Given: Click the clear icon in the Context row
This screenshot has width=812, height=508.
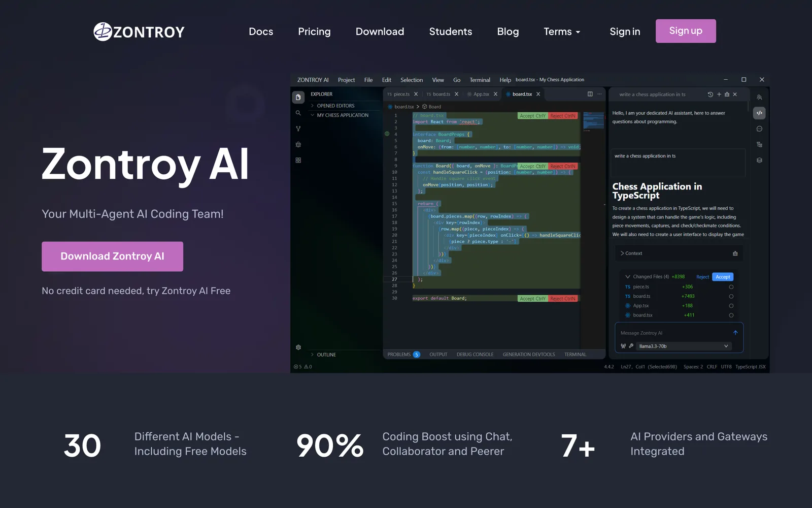Looking at the screenshot, I should (x=735, y=253).
